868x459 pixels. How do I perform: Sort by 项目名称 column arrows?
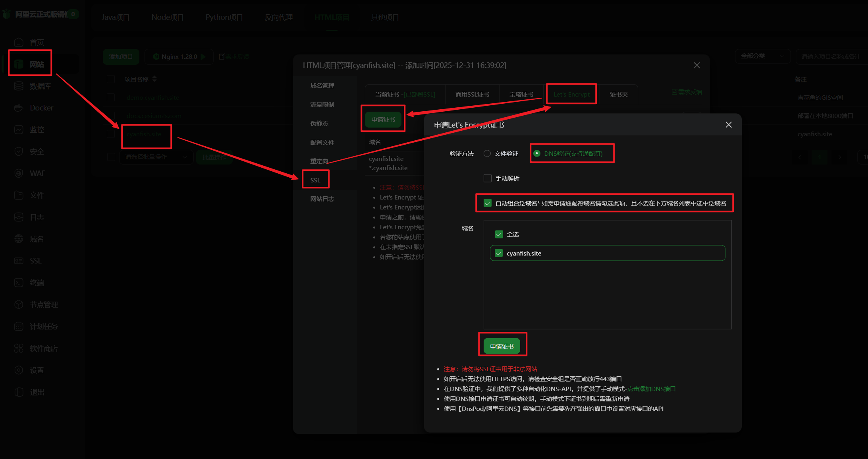point(154,79)
